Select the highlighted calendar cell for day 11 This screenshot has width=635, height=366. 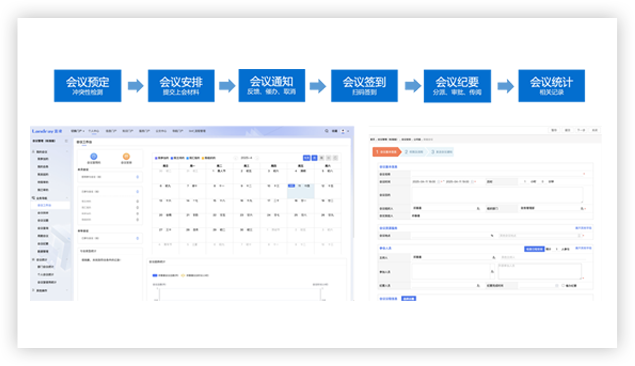click(300, 190)
